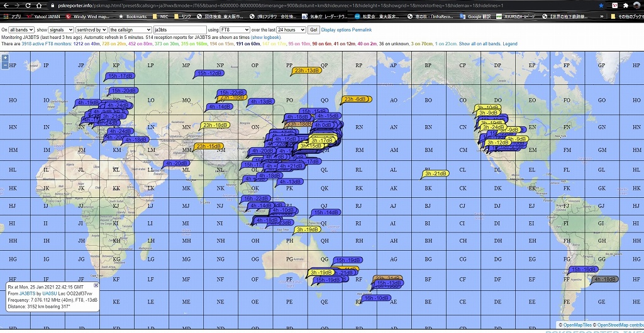644x333 pixels.
Task: Click 'Show all on all bands' link
Action: (480, 44)
